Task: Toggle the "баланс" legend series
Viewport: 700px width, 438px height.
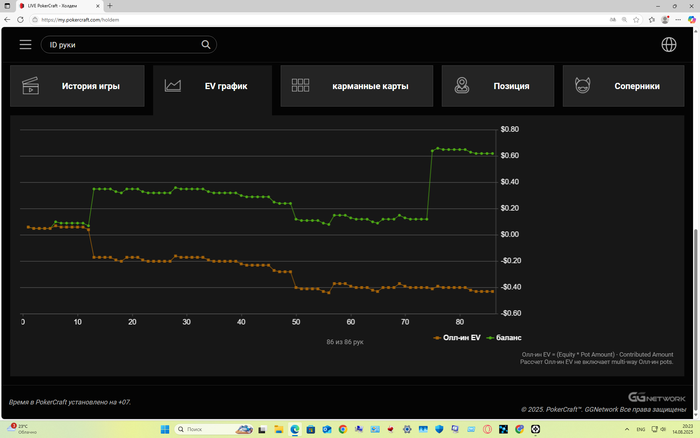Action: (504, 338)
